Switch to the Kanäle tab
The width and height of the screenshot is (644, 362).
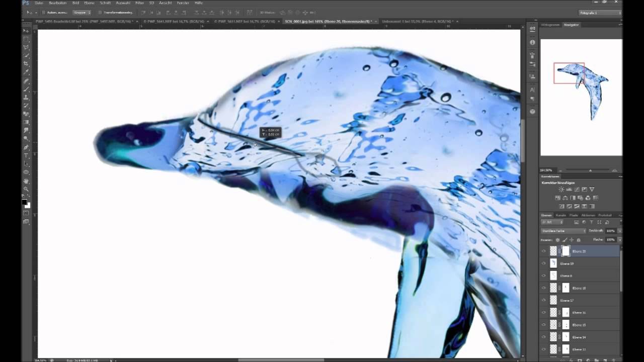(x=561, y=215)
